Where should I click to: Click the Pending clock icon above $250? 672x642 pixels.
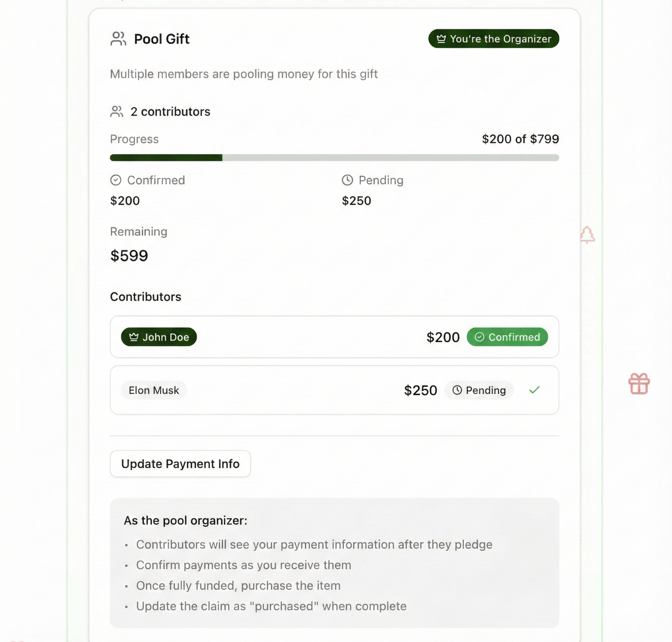[347, 180]
